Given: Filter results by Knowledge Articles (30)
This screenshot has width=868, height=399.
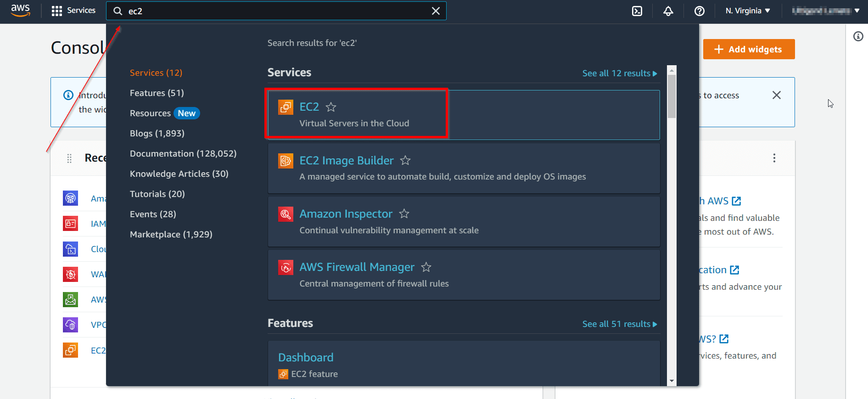Looking at the screenshot, I should pyautogui.click(x=179, y=174).
